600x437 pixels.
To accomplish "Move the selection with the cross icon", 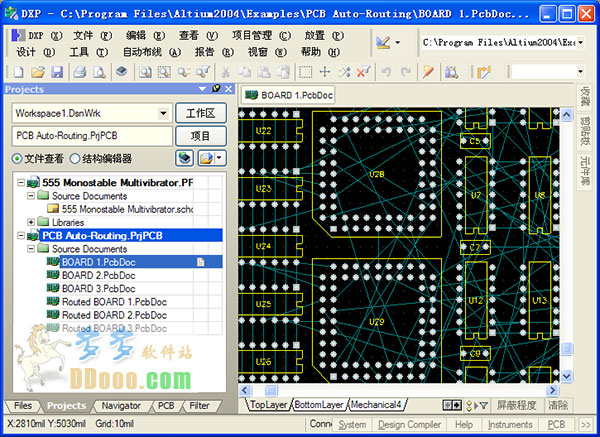I will (325, 72).
